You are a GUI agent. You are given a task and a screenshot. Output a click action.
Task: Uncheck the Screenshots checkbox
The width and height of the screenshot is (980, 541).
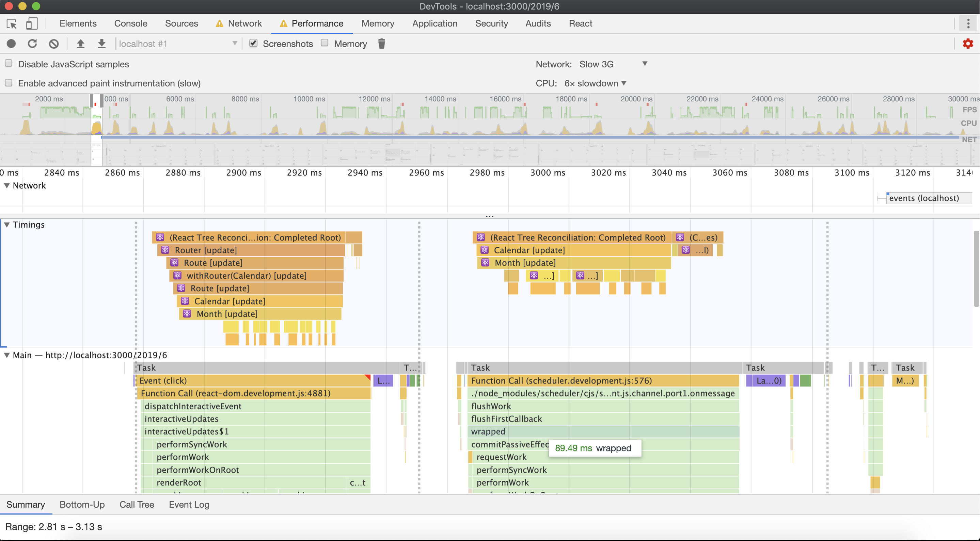253,43
